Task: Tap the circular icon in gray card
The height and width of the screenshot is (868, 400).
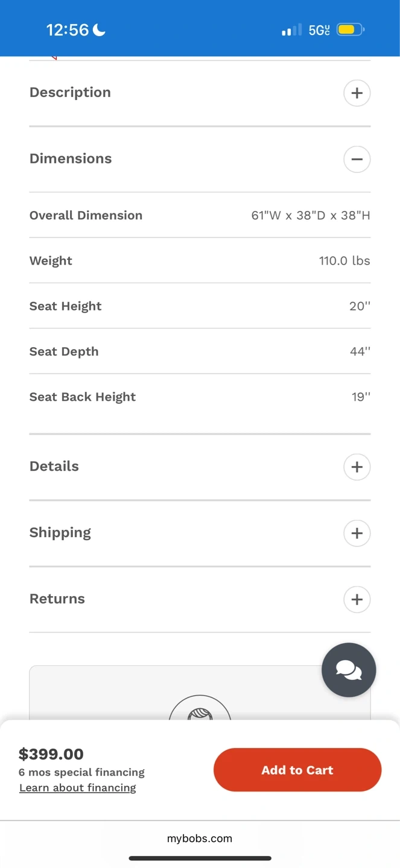Action: [x=200, y=711]
